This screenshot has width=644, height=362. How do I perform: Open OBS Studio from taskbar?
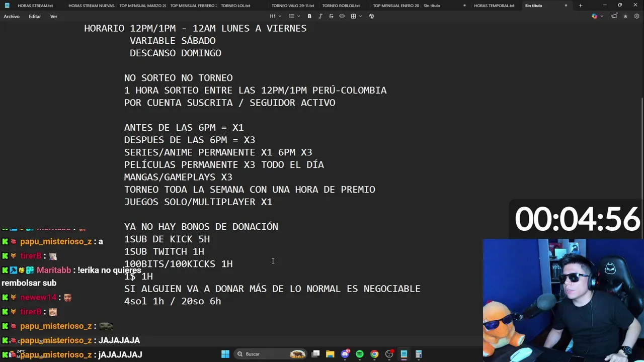point(389,354)
